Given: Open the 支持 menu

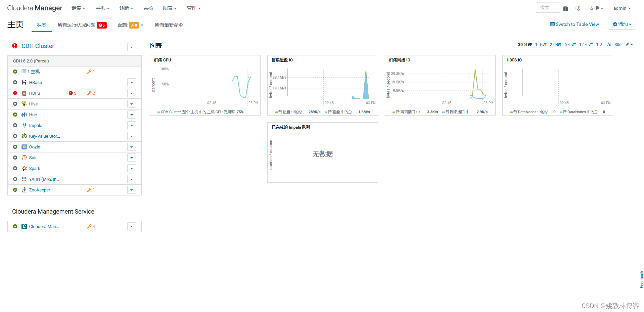Looking at the screenshot, I should point(596,8).
